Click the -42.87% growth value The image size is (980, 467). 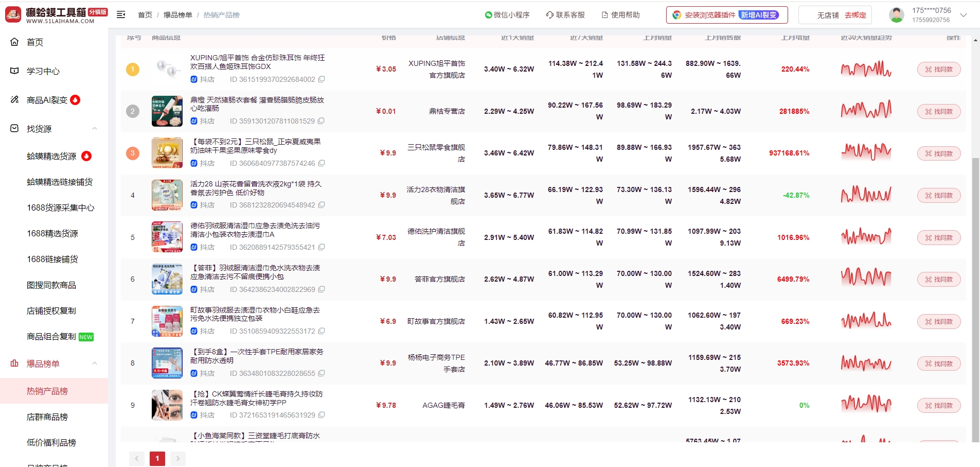click(796, 195)
